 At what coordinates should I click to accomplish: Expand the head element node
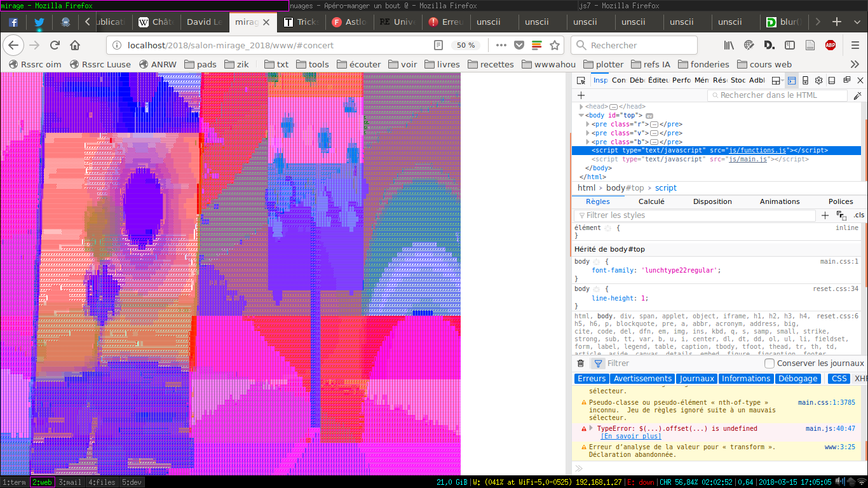[x=581, y=107]
